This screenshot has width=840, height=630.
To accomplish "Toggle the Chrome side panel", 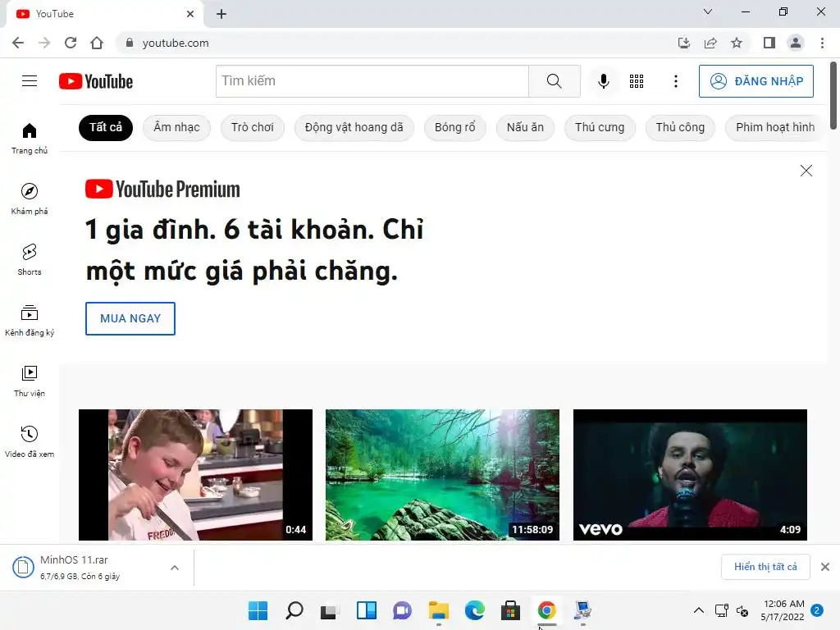I will click(769, 43).
